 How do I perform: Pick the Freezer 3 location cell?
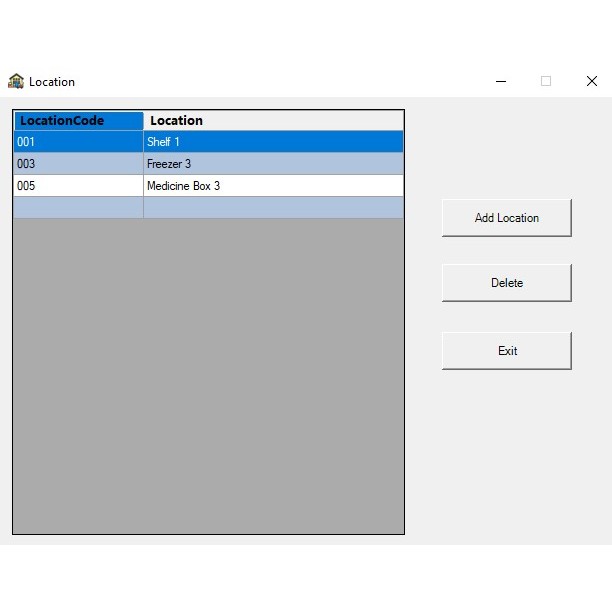(273, 164)
